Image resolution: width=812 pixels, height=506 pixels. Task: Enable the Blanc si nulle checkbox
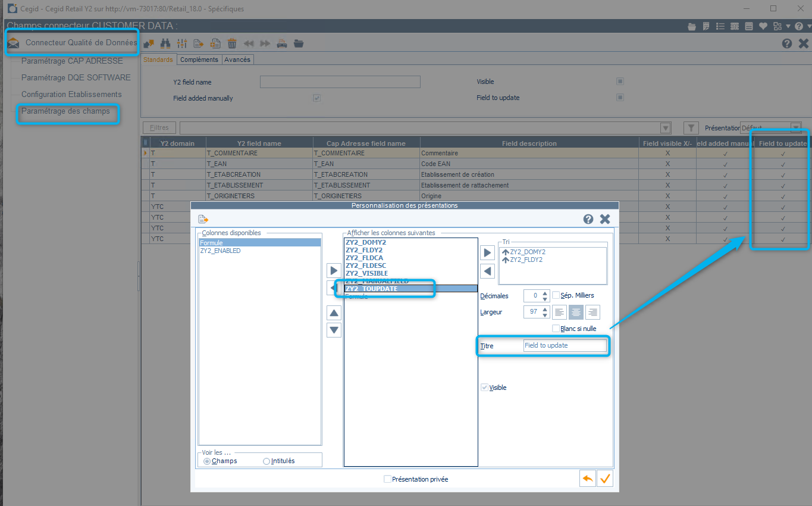tap(556, 329)
